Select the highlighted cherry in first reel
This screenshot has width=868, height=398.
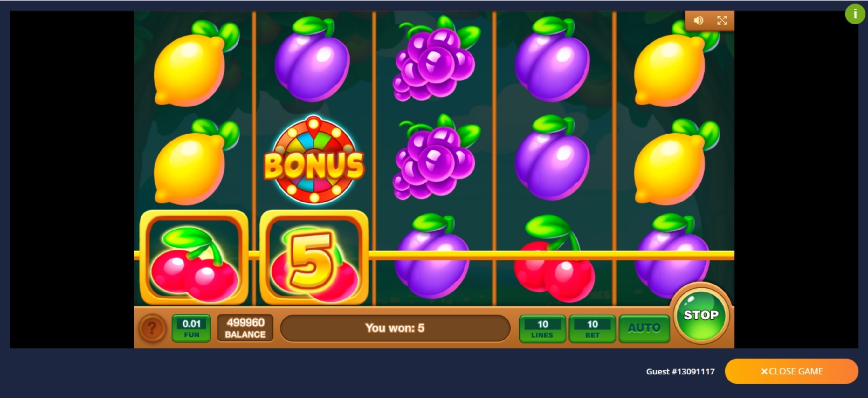tap(194, 257)
